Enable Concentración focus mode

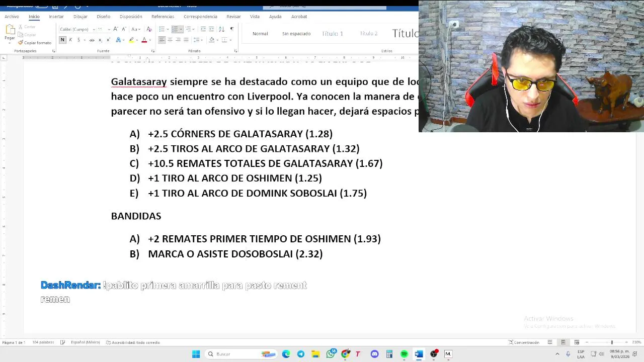tap(524, 342)
